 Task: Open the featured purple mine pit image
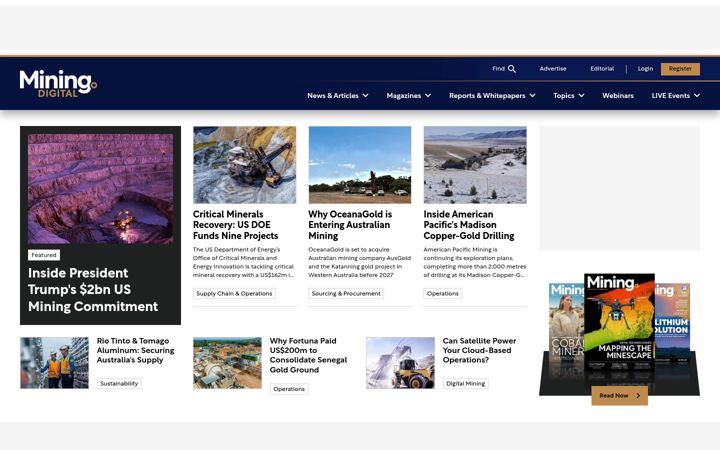click(101, 189)
